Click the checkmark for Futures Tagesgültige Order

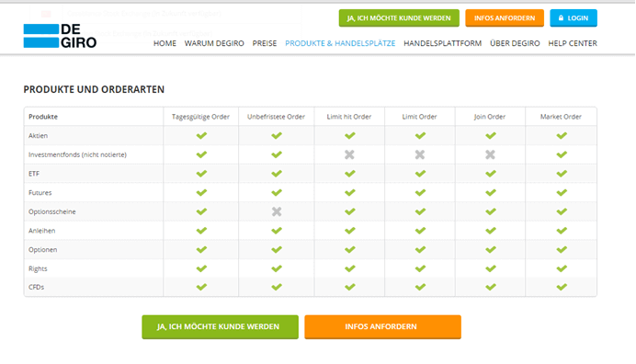(x=201, y=192)
